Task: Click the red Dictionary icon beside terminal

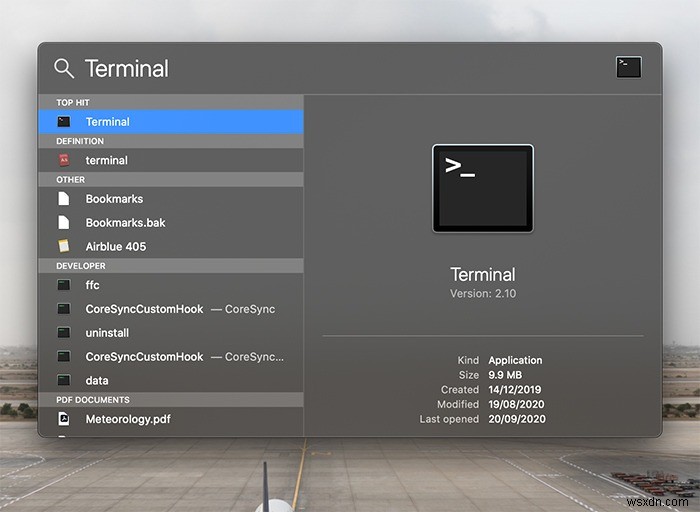Action: (64, 160)
